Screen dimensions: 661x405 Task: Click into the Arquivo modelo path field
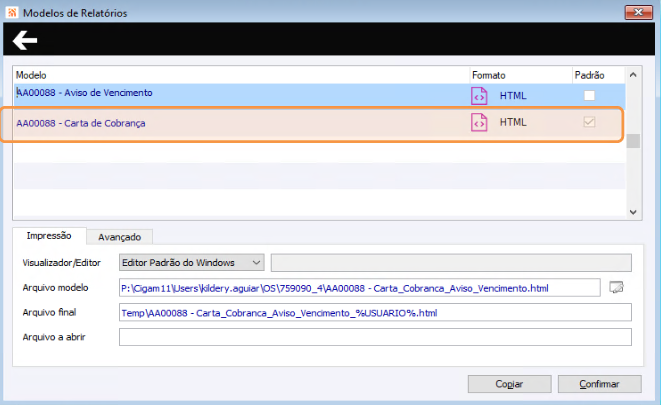360,288
